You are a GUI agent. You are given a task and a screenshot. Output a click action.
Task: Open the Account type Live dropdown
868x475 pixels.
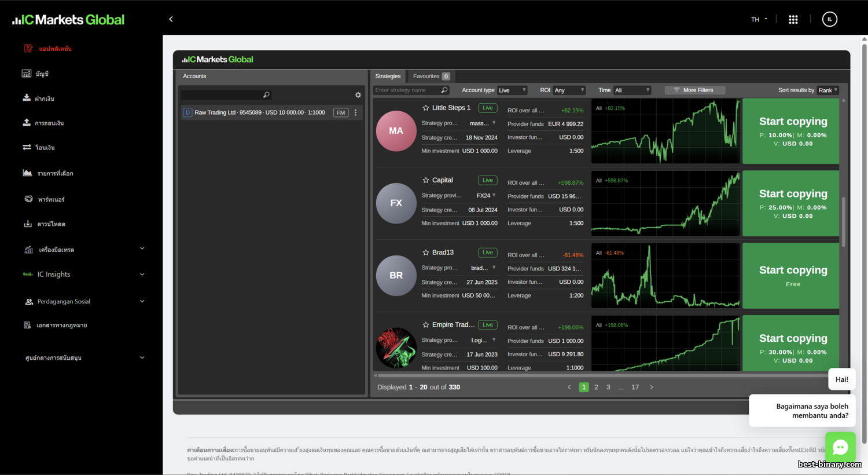[x=512, y=90]
